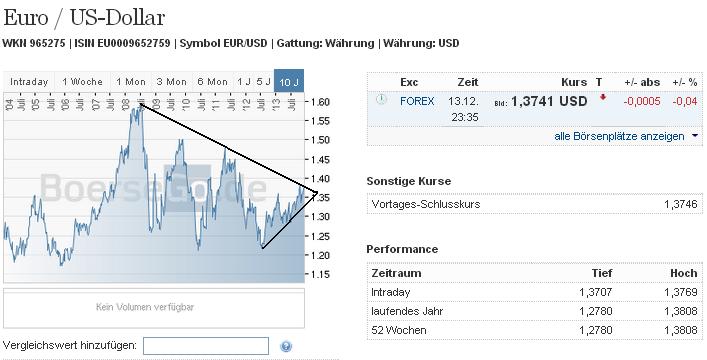707x360 pixels.
Task: Click the Vortages-Schlusskurs row
Action: point(534,204)
